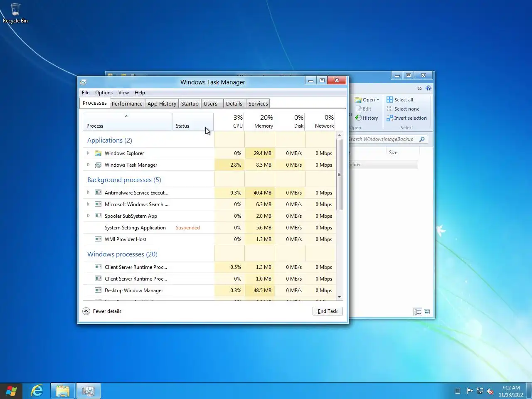Open the dropdown arrow next to Open
532x399 pixels.
(x=378, y=100)
